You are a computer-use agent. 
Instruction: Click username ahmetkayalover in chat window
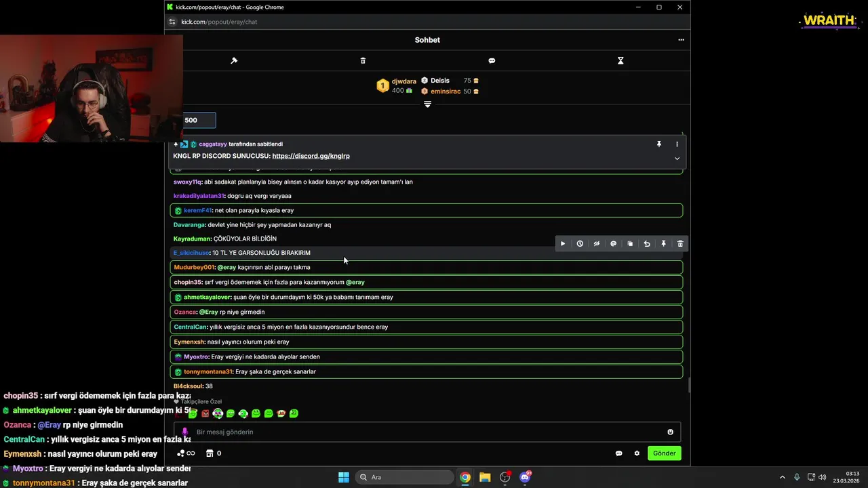(207, 297)
